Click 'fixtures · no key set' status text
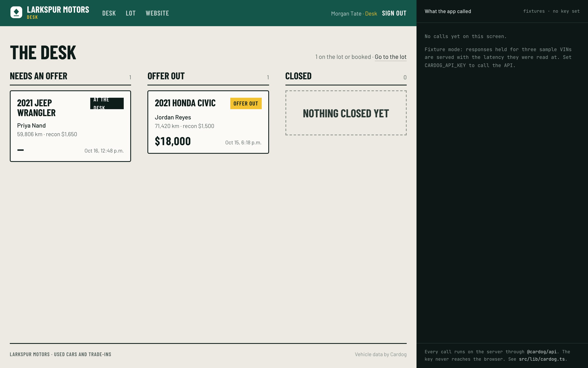 click(551, 11)
